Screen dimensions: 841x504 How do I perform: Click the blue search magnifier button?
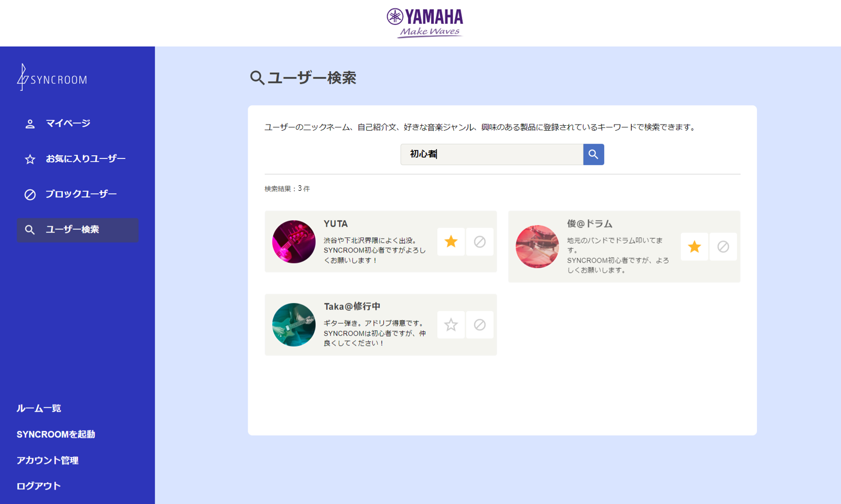(x=593, y=155)
